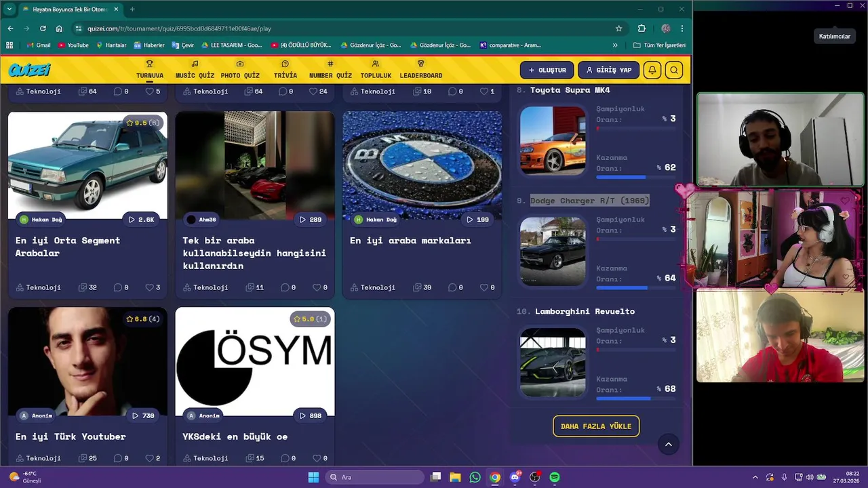Open the Quizei search magnifier icon
This screenshot has width=868, height=488.
674,70
